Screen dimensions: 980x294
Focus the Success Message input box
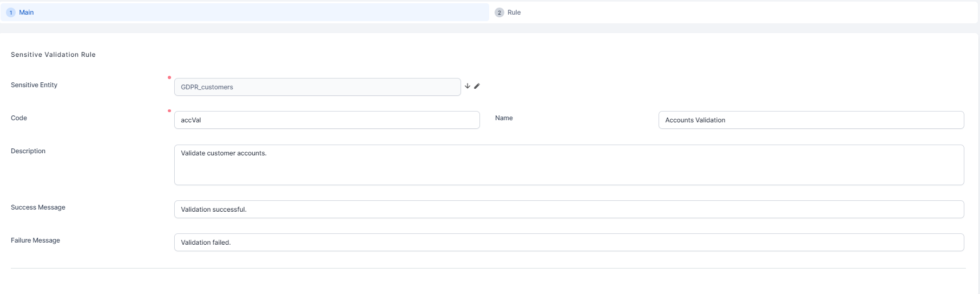(569, 210)
